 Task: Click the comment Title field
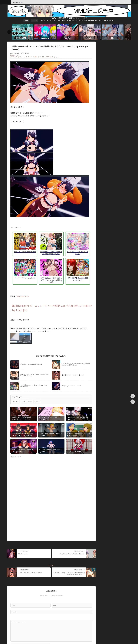72,605
